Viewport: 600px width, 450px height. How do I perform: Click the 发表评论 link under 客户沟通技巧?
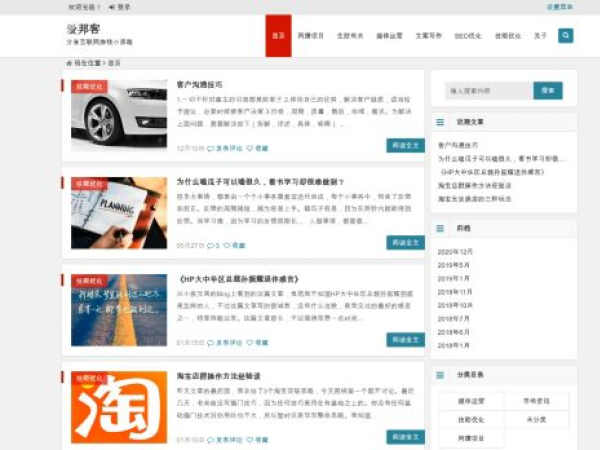[x=229, y=148]
